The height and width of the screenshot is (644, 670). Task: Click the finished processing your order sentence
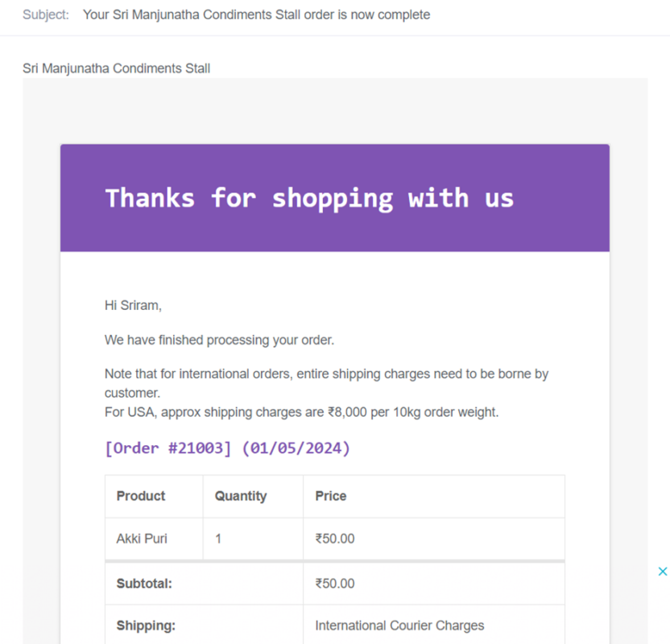[219, 340]
